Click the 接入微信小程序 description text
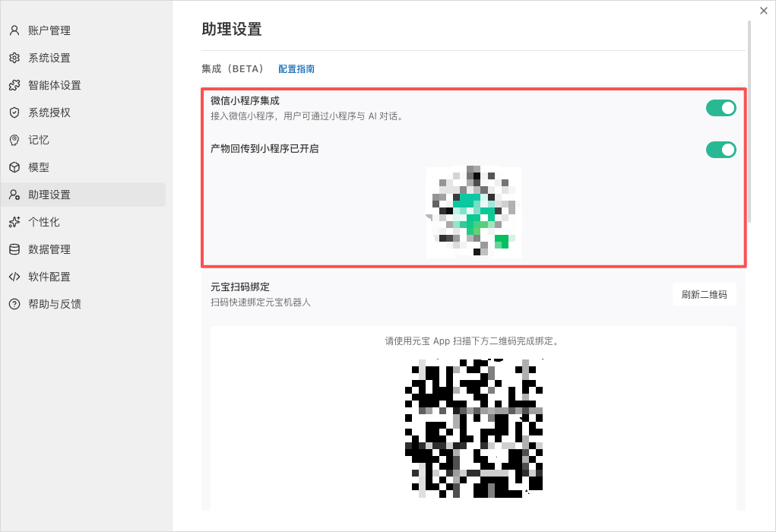This screenshot has width=776, height=532. pyautogui.click(x=307, y=116)
